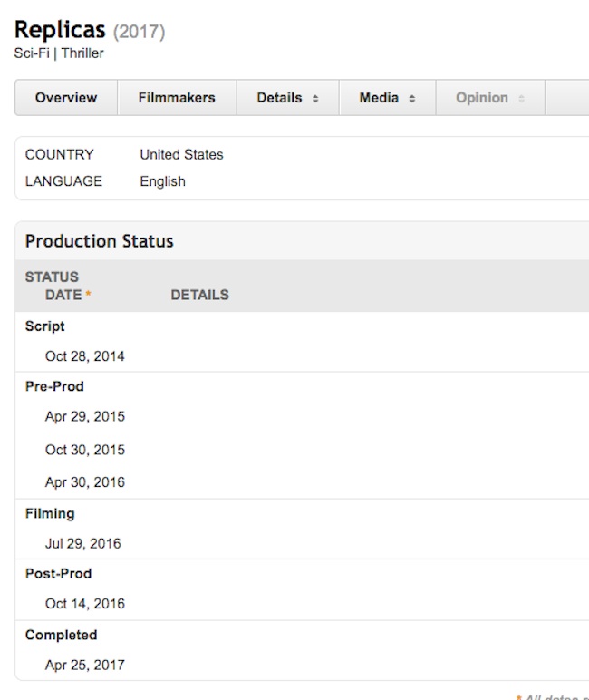Select the Script status row label
589x700 pixels.
[x=45, y=326]
